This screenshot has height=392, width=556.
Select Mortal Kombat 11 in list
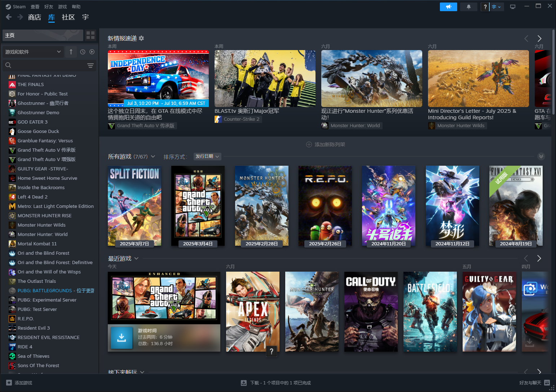tap(52, 244)
